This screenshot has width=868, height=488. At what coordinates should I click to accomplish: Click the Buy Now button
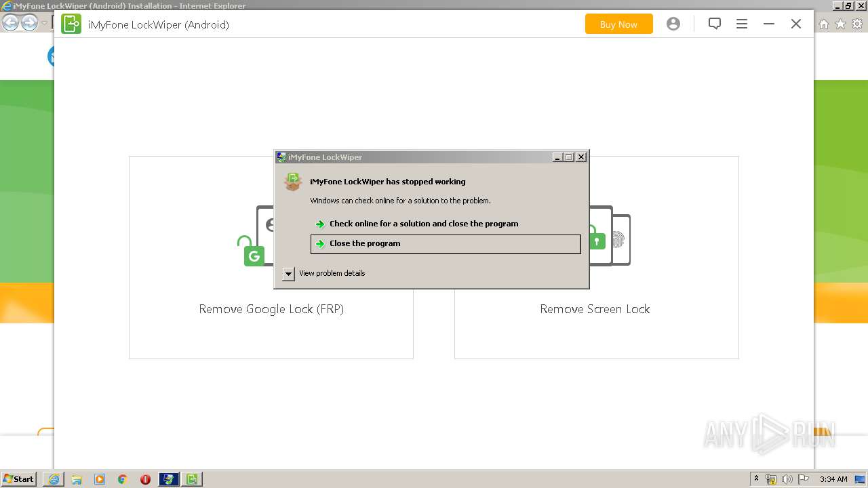(618, 24)
